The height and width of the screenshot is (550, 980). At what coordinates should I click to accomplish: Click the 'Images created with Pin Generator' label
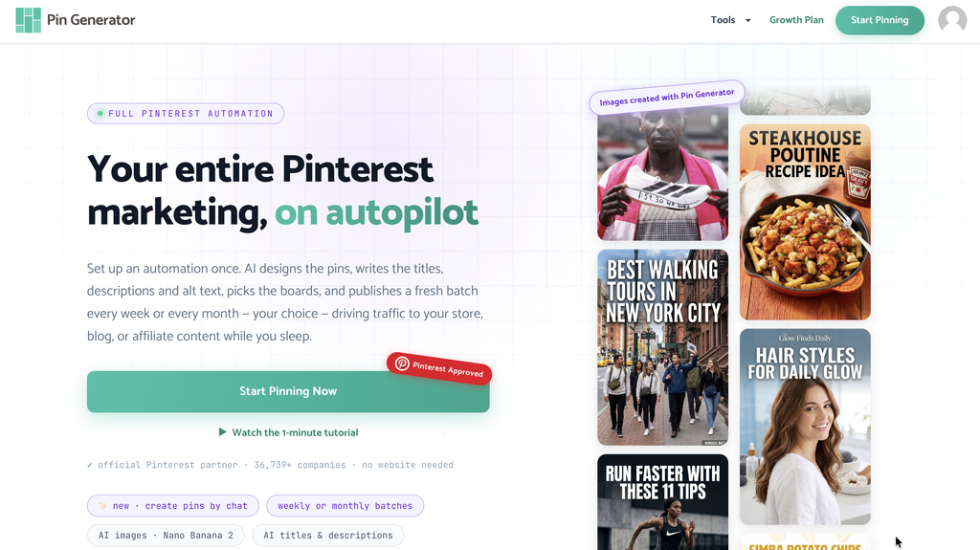point(667,98)
